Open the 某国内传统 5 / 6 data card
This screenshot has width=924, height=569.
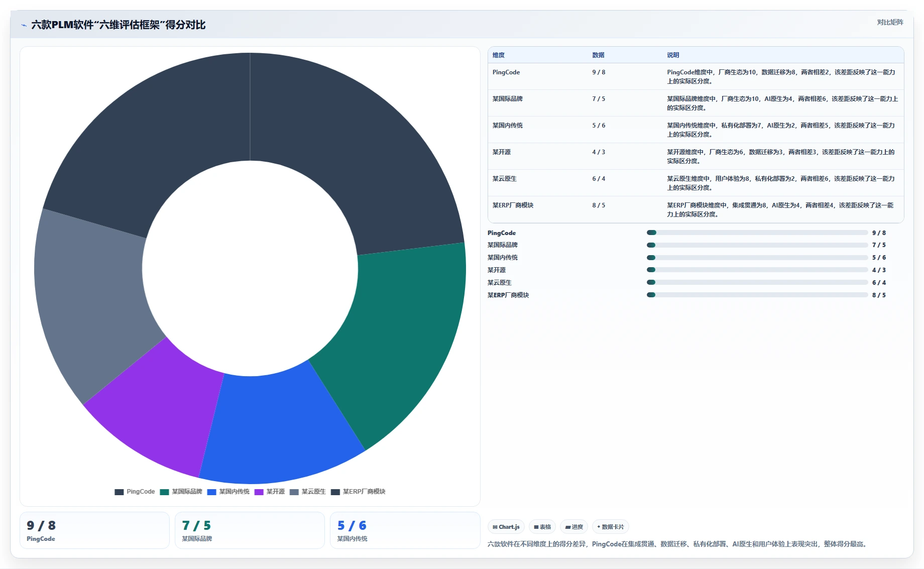[405, 530]
